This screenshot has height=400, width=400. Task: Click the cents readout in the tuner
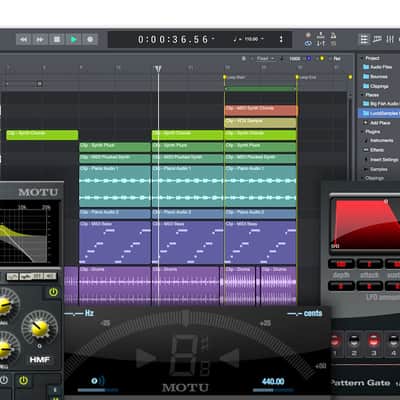(304, 313)
